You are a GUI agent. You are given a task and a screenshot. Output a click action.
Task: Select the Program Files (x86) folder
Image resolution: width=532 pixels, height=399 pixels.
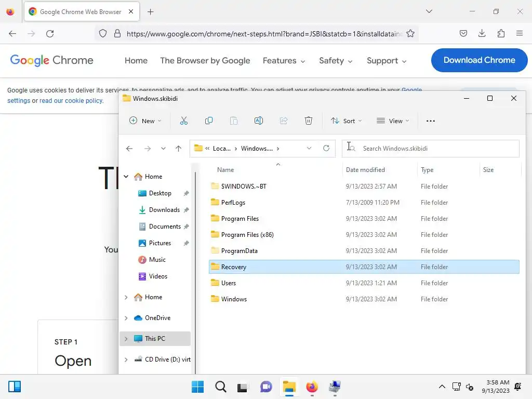pos(364,235)
